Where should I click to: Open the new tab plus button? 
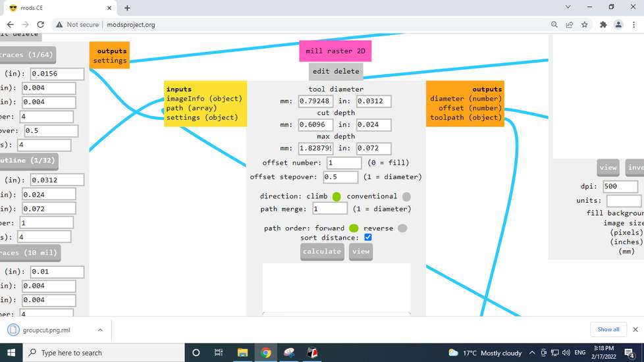127,8
